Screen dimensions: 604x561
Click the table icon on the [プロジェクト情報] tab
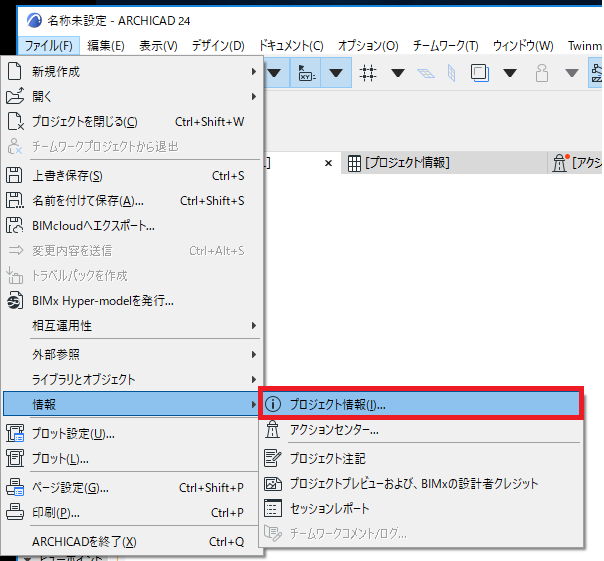tap(354, 163)
